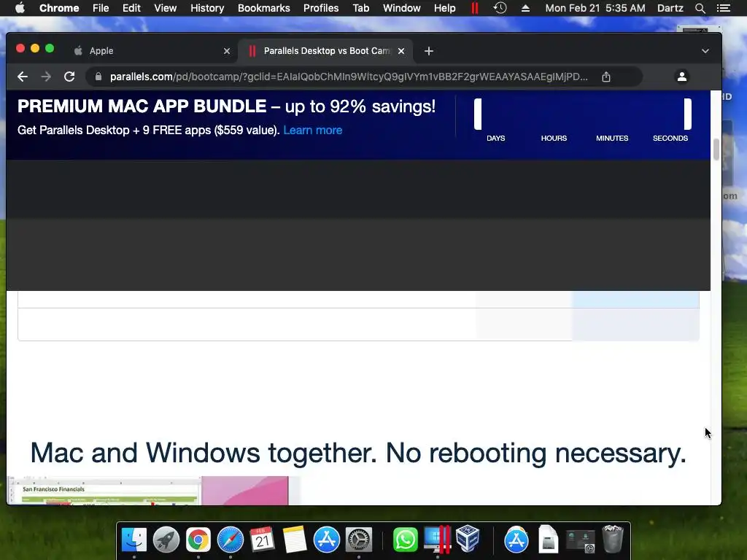
Task: Open the screenshot thumbnail in the Dock
Action: tap(580, 542)
